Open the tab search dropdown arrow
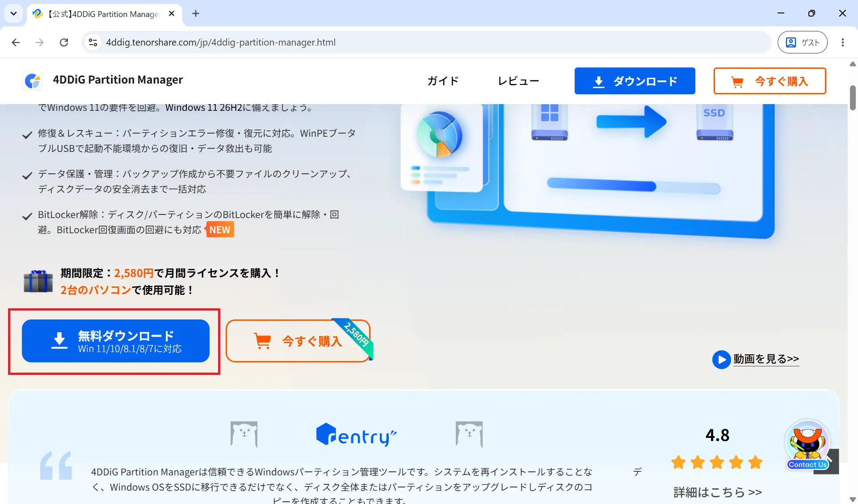The width and height of the screenshot is (858, 504). (13, 13)
